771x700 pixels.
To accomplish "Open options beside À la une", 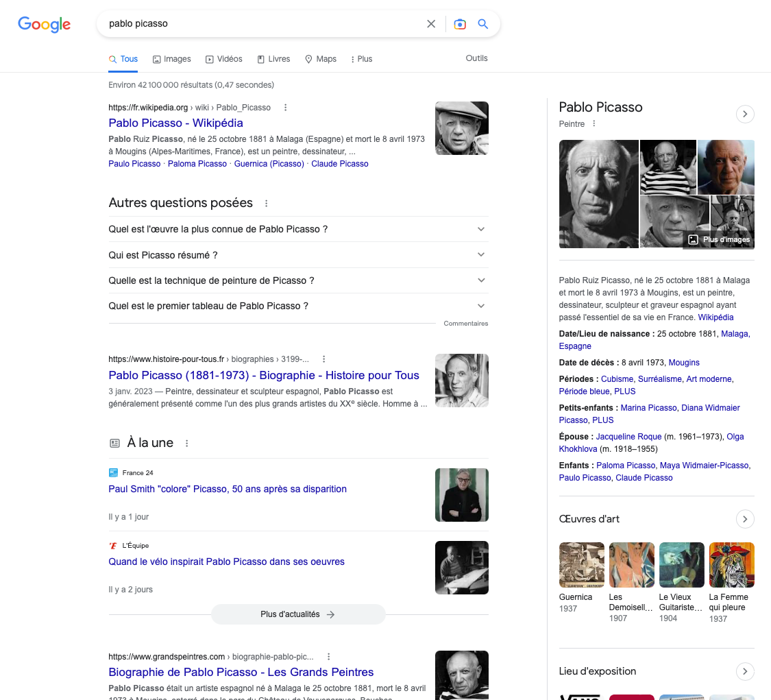I will click(x=187, y=443).
